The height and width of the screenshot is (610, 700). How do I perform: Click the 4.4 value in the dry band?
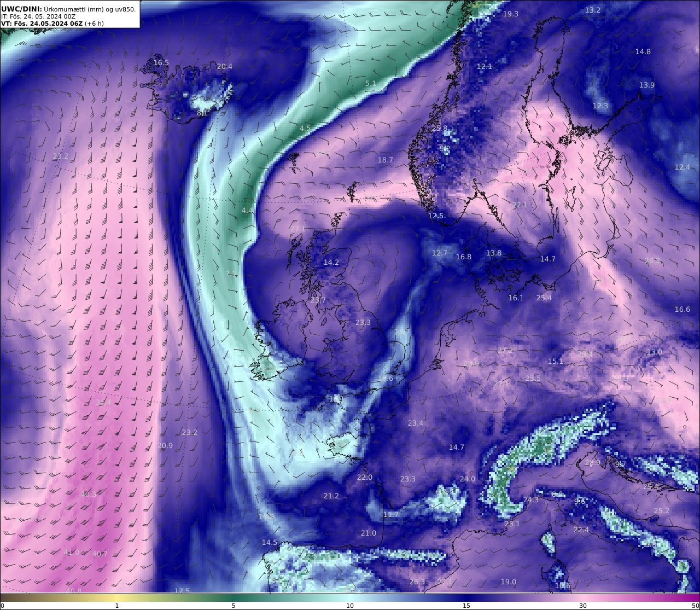tap(247, 210)
